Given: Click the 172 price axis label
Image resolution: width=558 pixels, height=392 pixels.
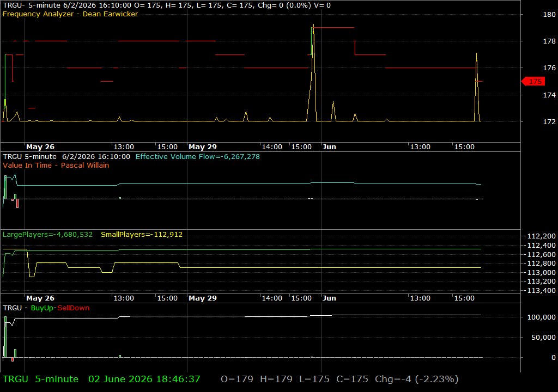Looking at the screenshot, I should click(549, 121).
